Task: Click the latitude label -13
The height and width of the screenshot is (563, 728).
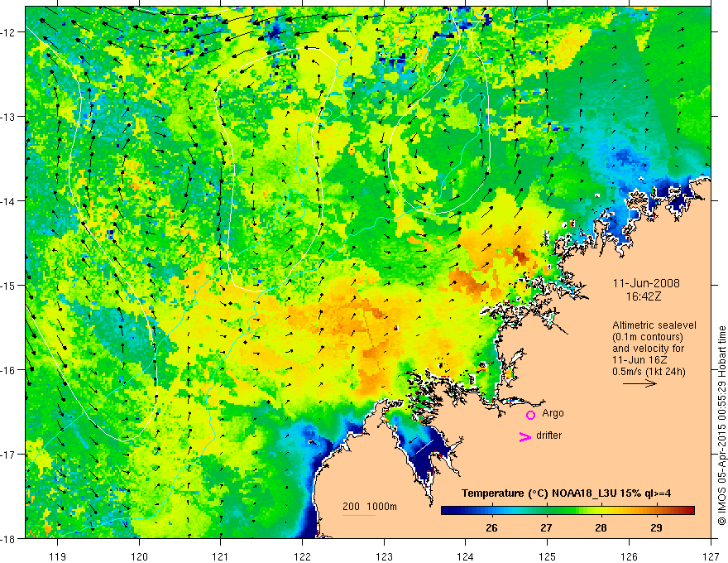Action: [9, 117]
